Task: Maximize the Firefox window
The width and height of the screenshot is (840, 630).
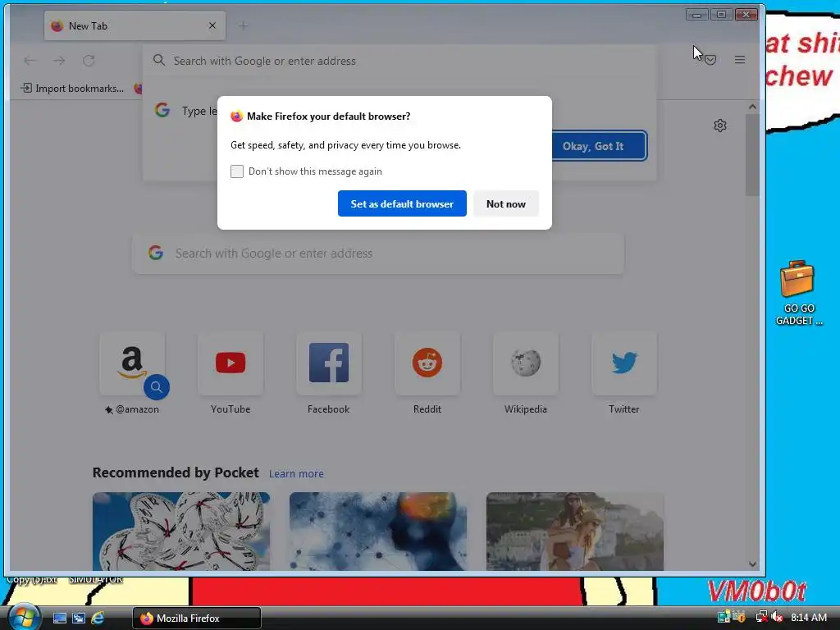Action: [x=722, y=15]
